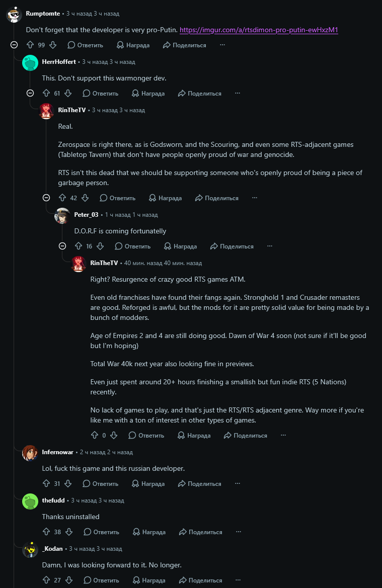This screenshot has height=588, width=382.
Task: Downvote RinTheTV's comment with 42 points
Action: (x=85, y=198)
